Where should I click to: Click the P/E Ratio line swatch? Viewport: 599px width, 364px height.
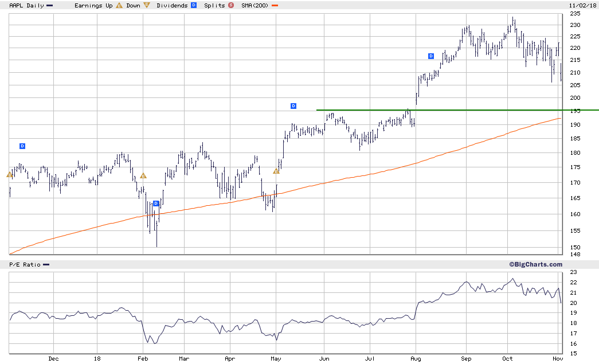(46, 265)
